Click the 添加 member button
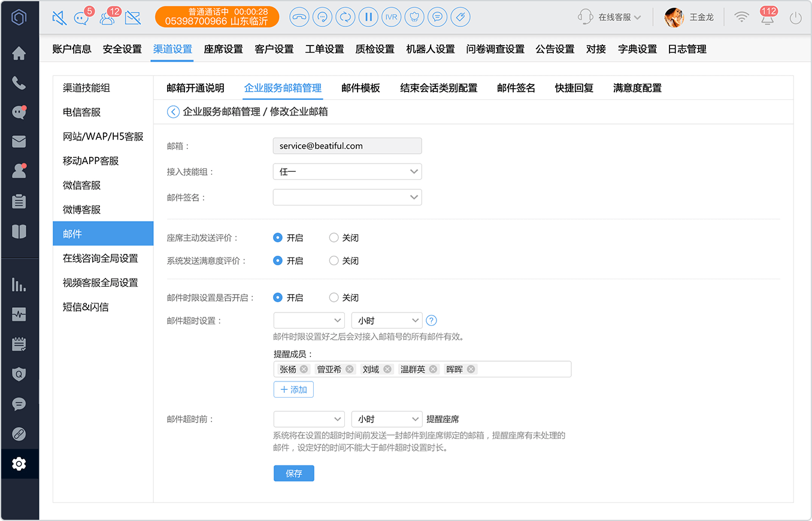Screen dimensions: 812x521 (x=293, y=389)
